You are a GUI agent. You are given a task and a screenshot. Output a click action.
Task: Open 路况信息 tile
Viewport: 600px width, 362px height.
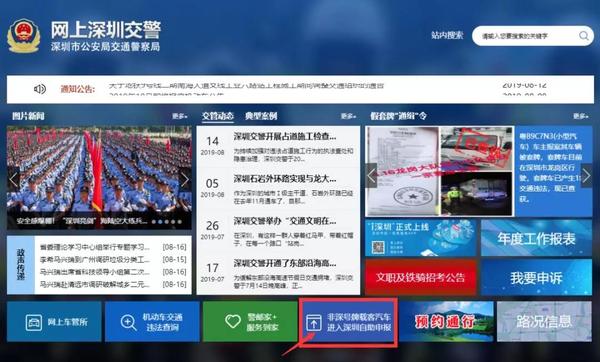544,321
